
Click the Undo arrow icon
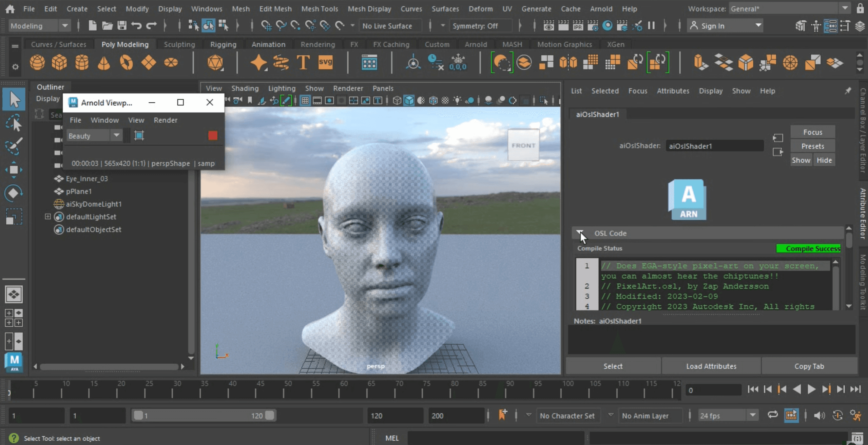[136, 26]
